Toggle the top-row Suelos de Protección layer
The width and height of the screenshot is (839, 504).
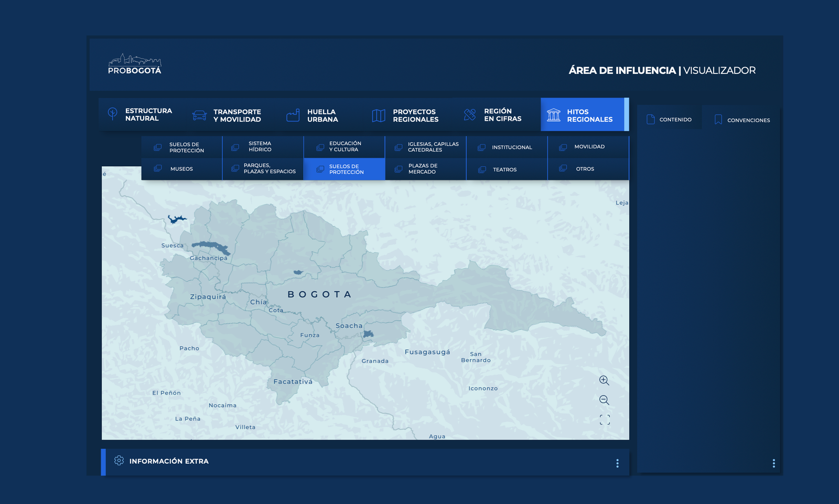[181, 147]
